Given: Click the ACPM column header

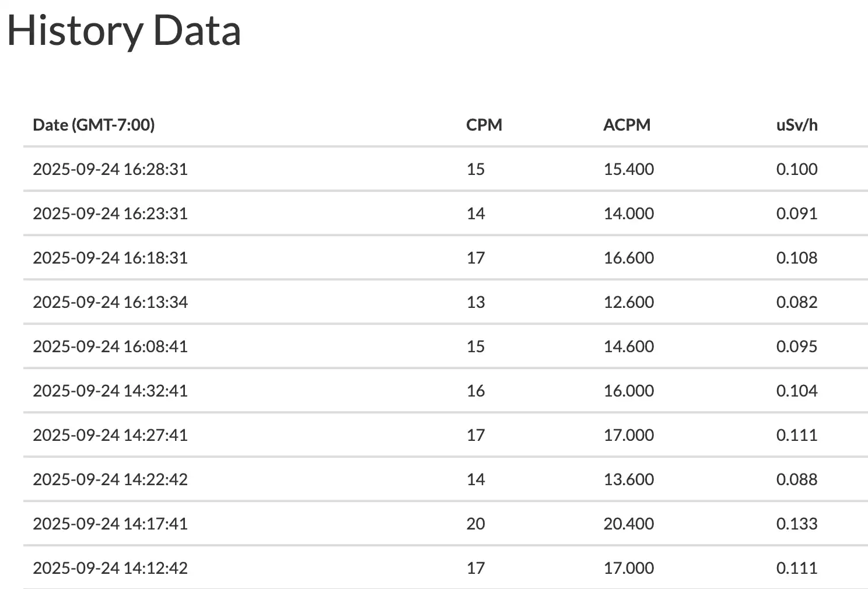Looking at the screenshot, I should click(627, 125).
